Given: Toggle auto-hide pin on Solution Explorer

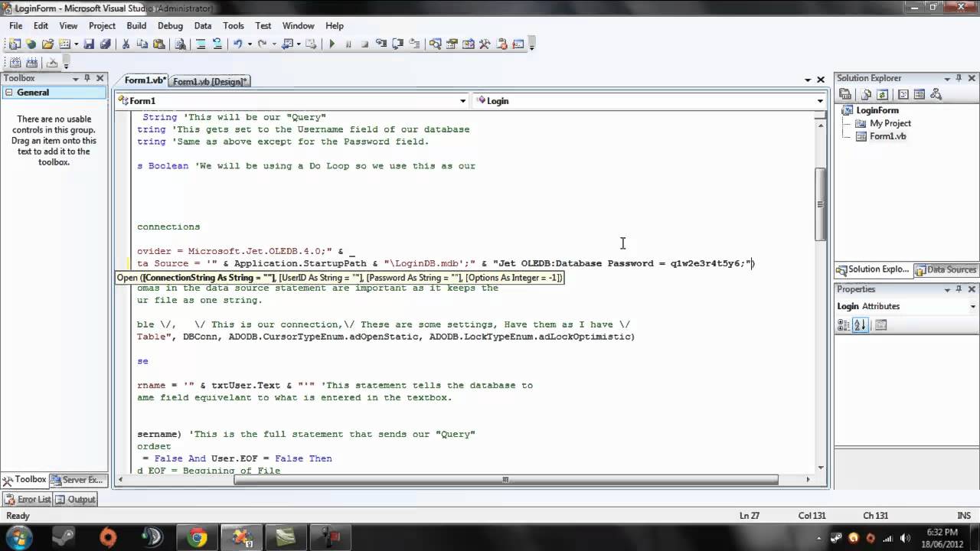Looking at the screenshot, I should 959,78.
